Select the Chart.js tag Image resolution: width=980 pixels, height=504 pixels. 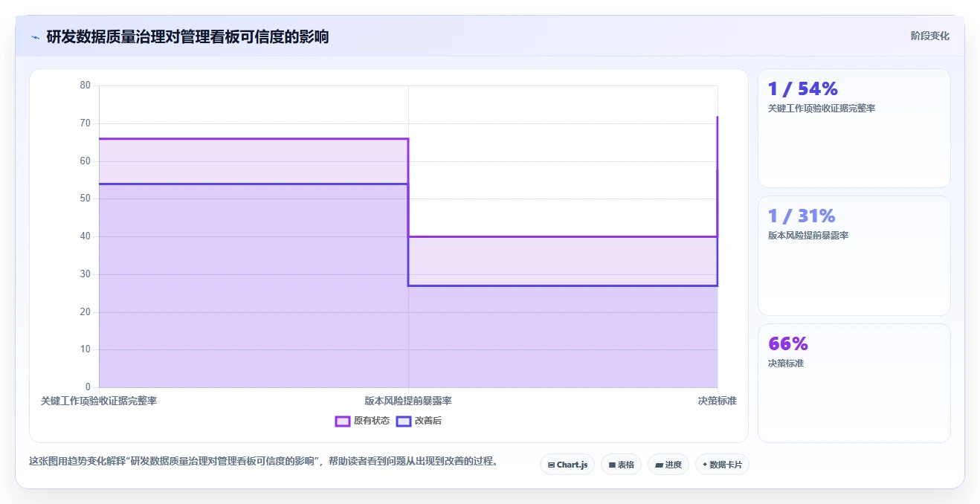[x=567, y=465]
